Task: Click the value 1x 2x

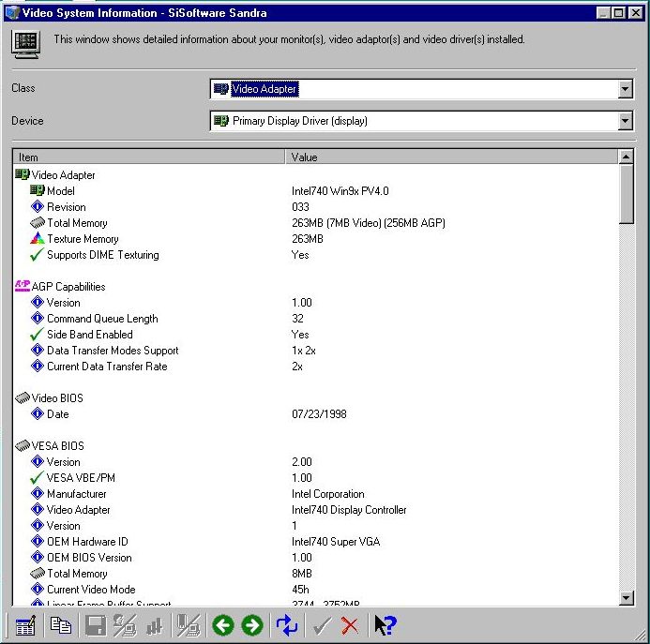Action: pyautogui.click(x=304, y=351)
